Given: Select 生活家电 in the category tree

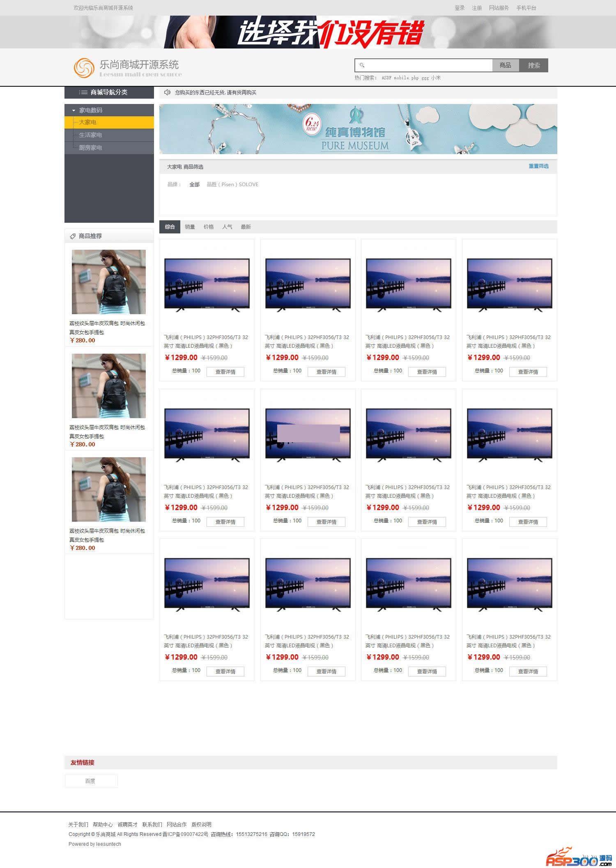Looking at the screenshot, I should point(109,135).
